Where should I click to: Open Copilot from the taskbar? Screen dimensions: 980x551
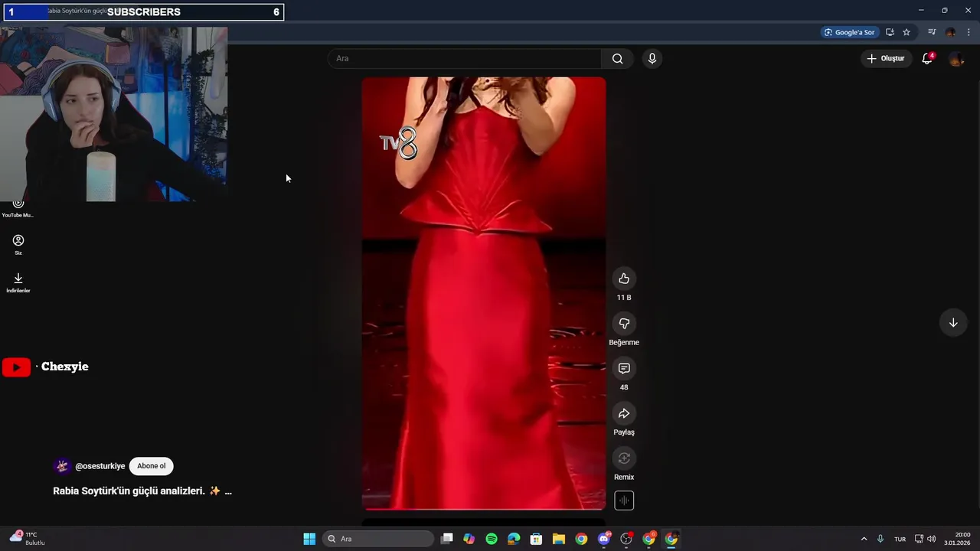pyautogui.click(x=469, y=539)
